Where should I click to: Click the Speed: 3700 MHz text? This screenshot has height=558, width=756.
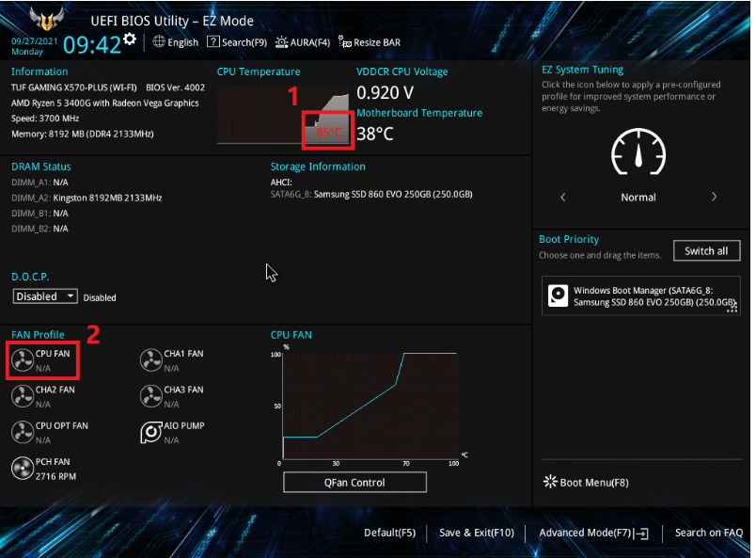click(x=45, y=119)
